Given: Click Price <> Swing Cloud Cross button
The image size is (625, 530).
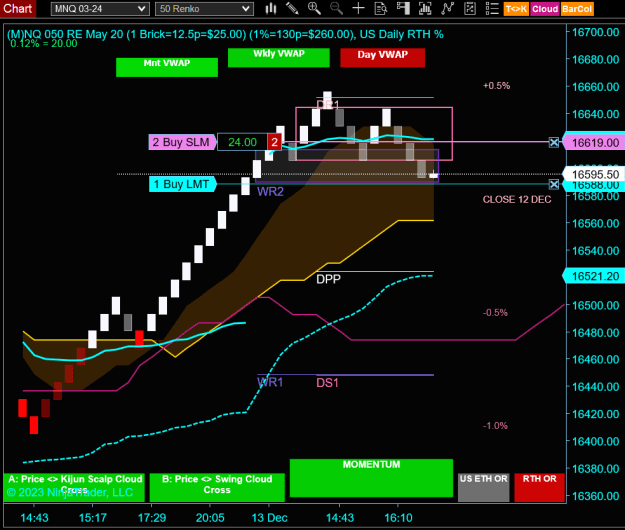Looking at the screenshot, I should (x=217, y=487).
